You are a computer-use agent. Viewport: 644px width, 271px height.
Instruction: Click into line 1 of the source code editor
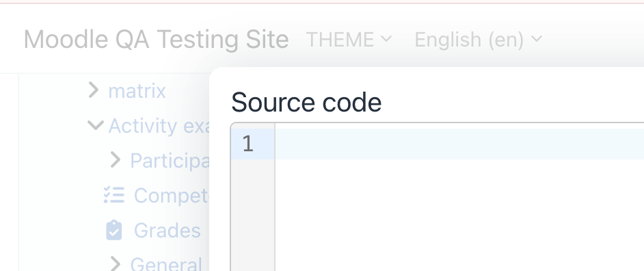(x=459, y=144)
